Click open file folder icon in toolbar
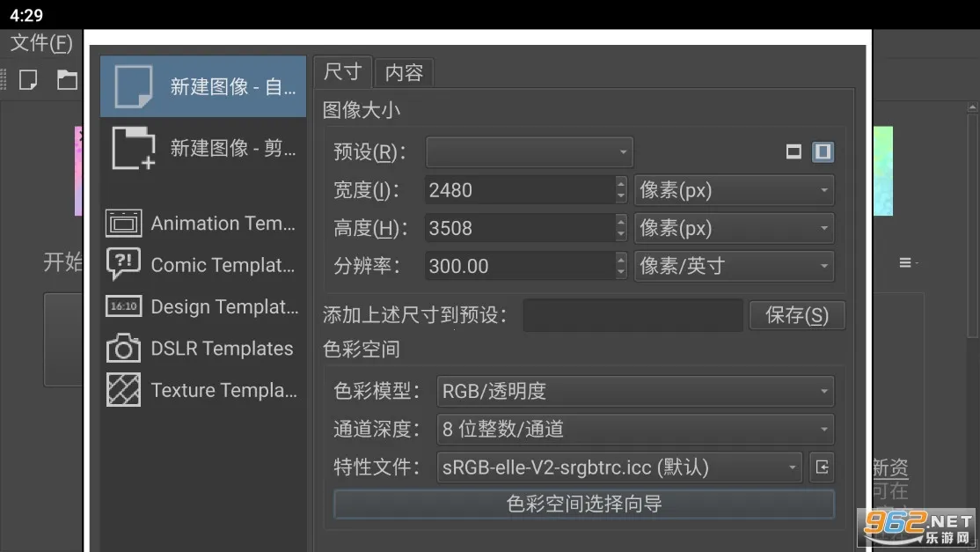The height and width of the screenshot is (552, 980). (67, 80)
